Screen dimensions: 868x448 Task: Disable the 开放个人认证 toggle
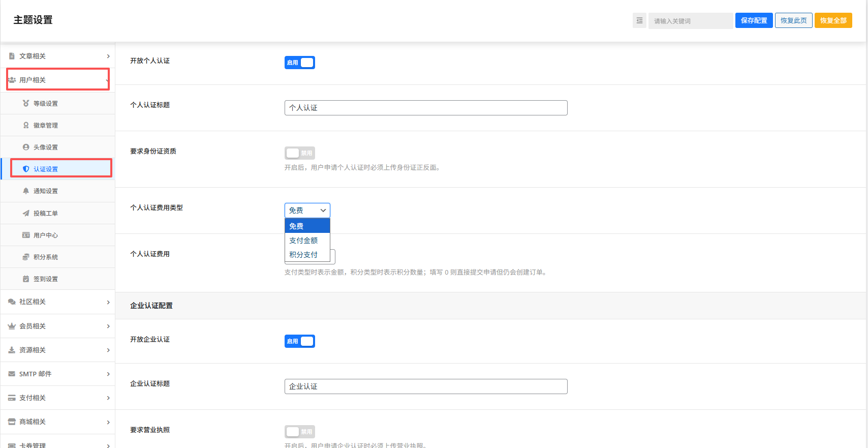[300, 63]
